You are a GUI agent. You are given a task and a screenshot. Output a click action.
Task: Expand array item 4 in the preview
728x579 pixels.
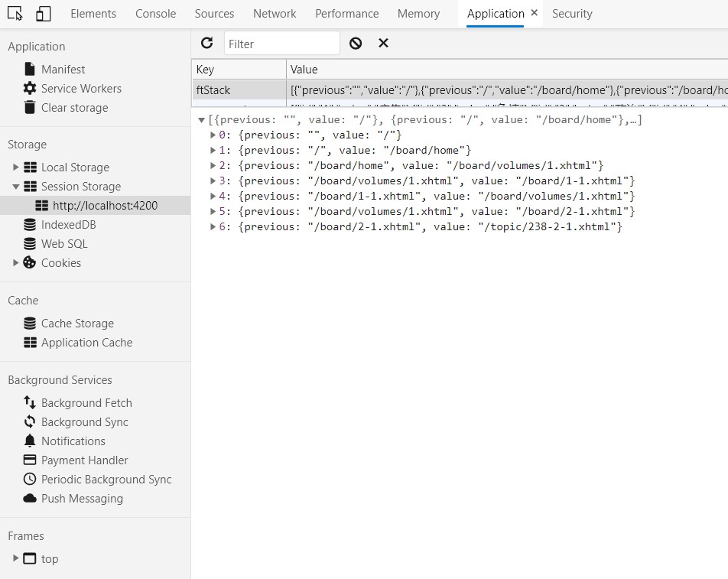click(x=213, y=196)
